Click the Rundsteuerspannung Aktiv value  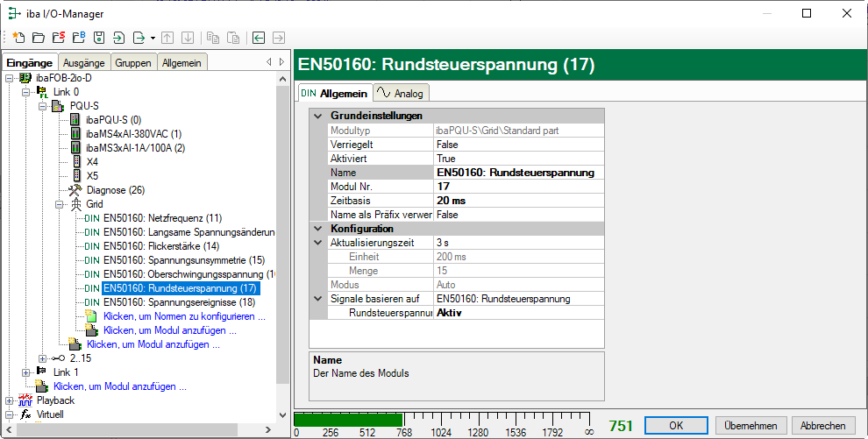(518, 313)
